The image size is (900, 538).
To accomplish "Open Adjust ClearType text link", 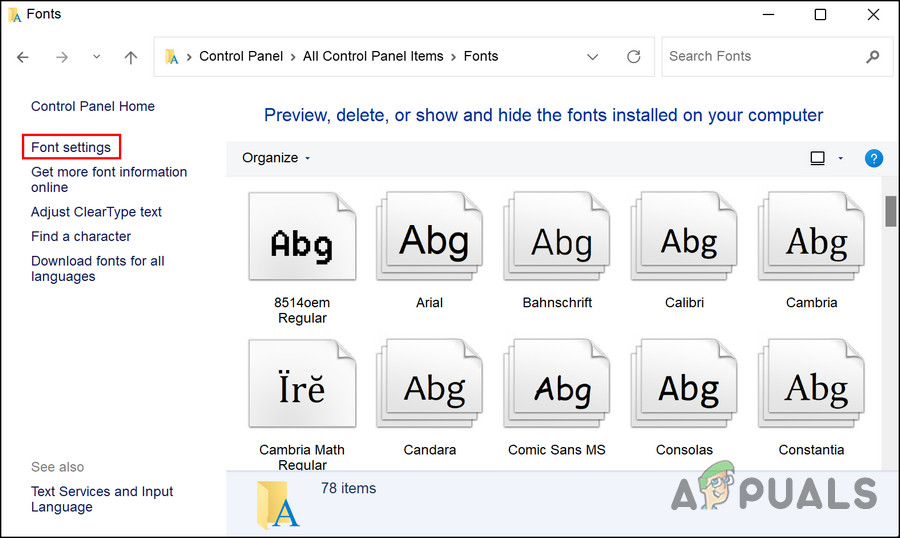I will [x=96, y=212].
